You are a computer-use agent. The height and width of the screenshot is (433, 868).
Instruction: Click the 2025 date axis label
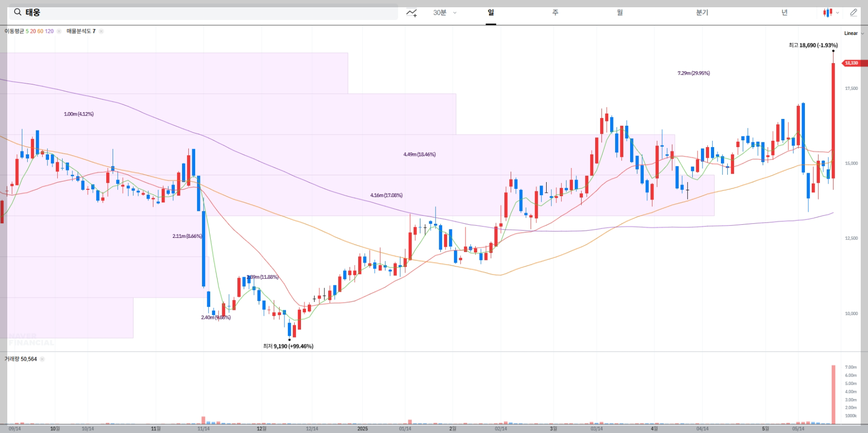pyautogui.click(x=363, y=429)
